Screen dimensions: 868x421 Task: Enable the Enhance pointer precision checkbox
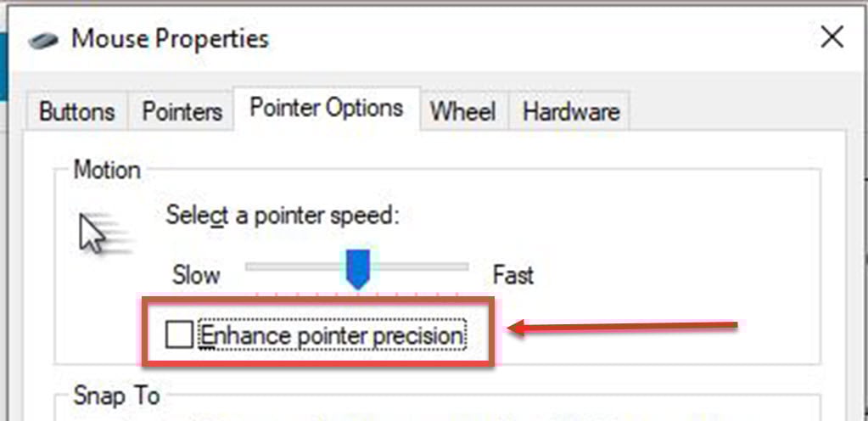pyautogui.click(x=179, y=335)
